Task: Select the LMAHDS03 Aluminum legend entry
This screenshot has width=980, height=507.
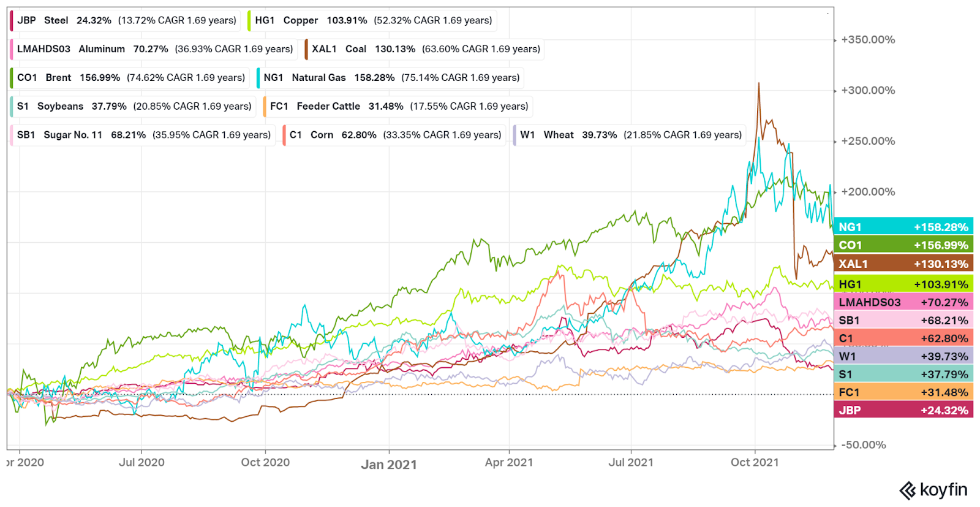Action: [x=153, y=49]
